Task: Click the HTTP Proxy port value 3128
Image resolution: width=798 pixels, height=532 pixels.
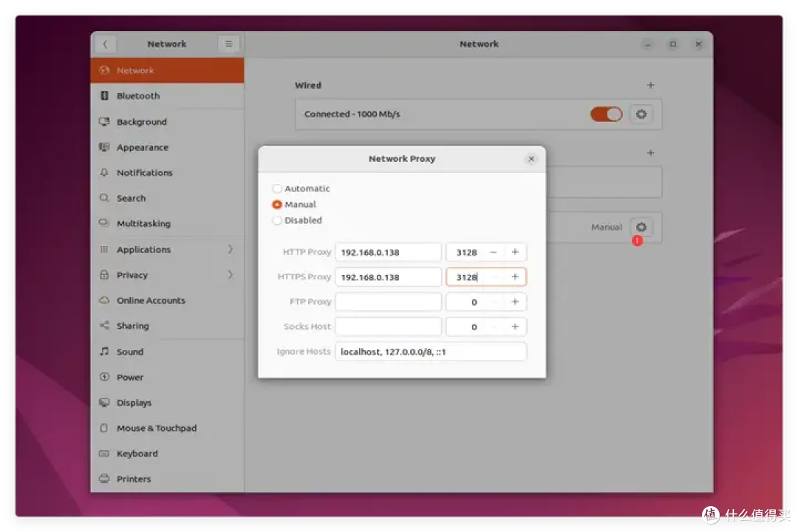Action: pyautogui.click(x=466, y=253)
